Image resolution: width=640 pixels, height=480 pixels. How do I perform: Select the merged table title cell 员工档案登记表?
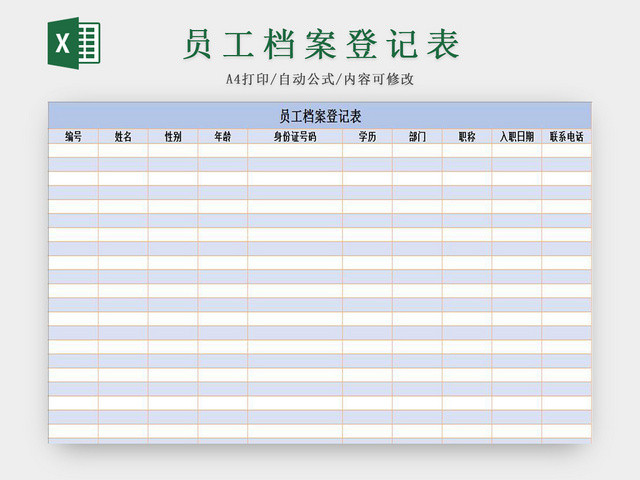click(320, 116)
